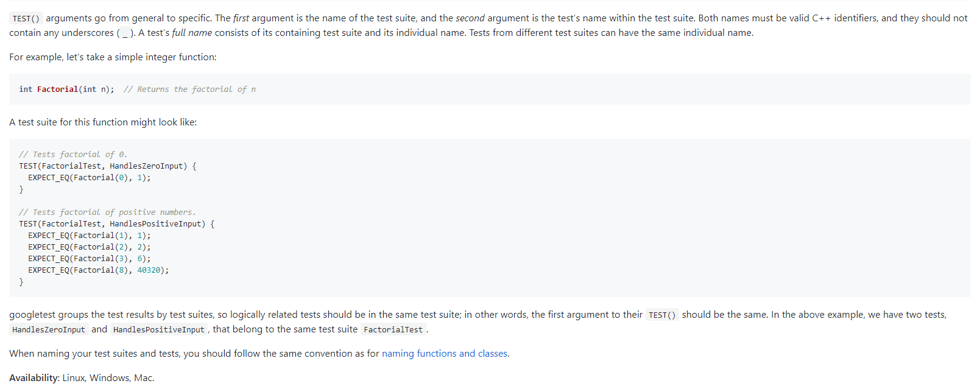The image size is (980, 389).
Task: Click the italic phrase "full name"
Action: pyautogui.click(x=192, y=33)
